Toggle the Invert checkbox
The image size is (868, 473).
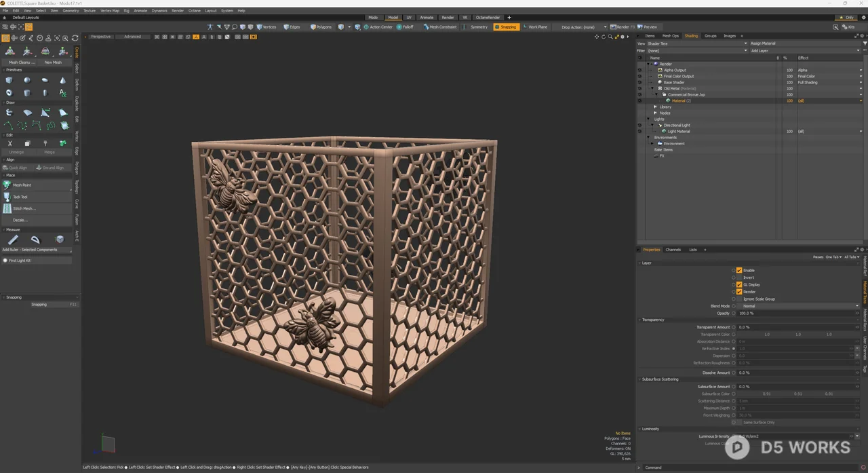(x=739, y=278)
